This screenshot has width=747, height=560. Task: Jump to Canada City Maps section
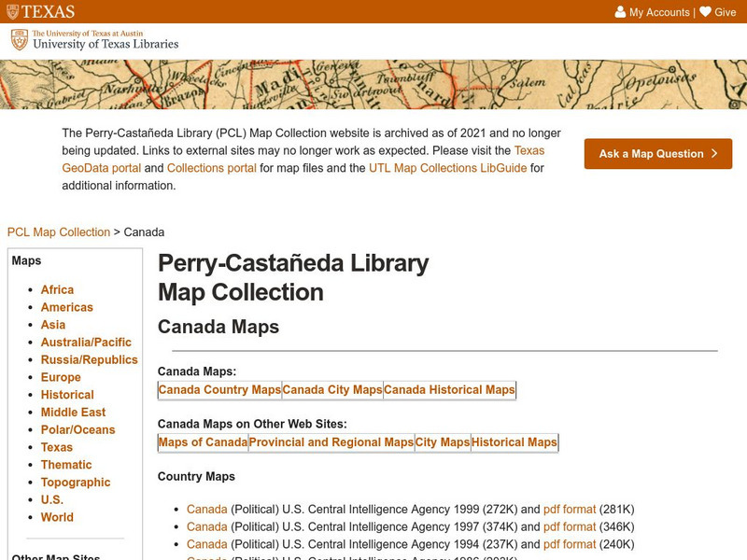(x=332, y=390)
